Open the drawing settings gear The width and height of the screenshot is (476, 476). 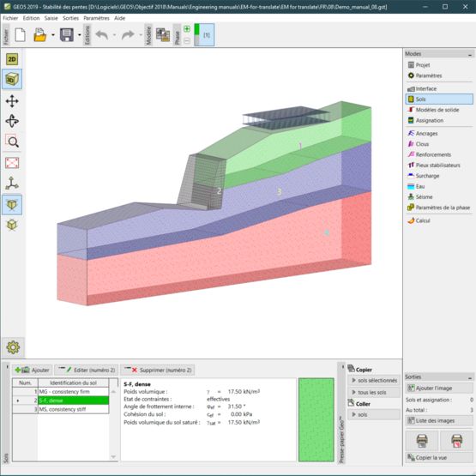[x=13, y=347]
